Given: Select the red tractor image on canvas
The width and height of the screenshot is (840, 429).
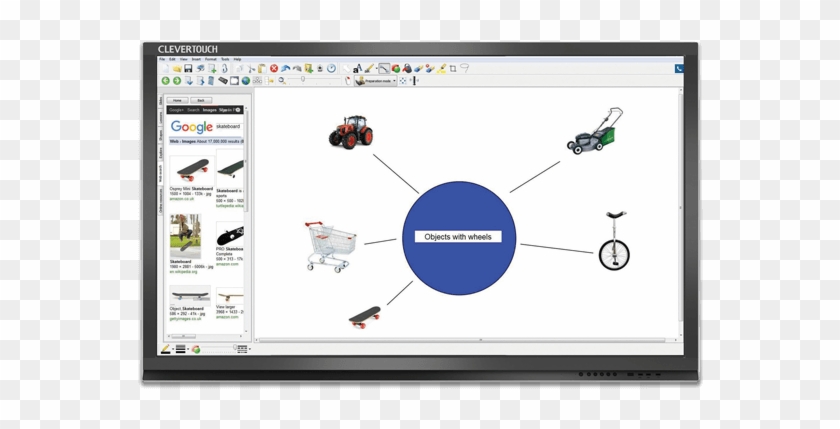Looking at the screenshot, I should coord(351,132).
